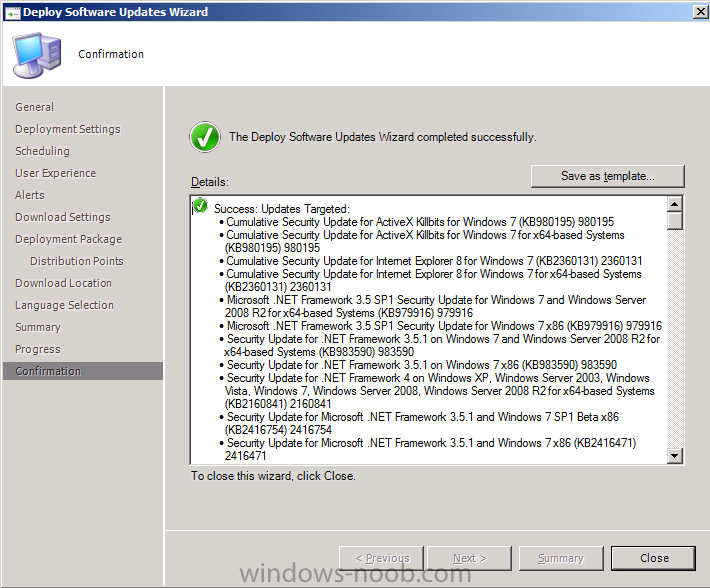Click the Windows 7 x86 (KB2416471) entry
Screen dimensions: 710x588
pyautogui.click(x=430, y=449)
